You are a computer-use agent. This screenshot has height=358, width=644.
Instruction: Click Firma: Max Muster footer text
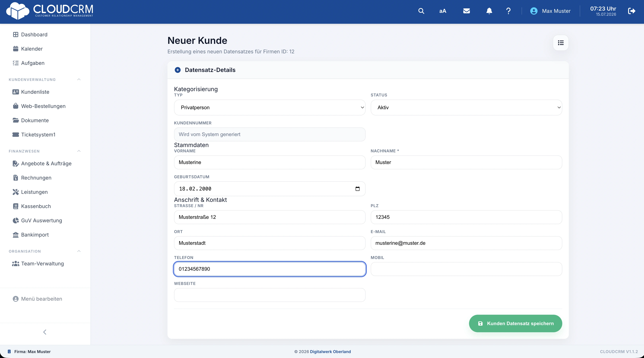(x=32, y=351)
